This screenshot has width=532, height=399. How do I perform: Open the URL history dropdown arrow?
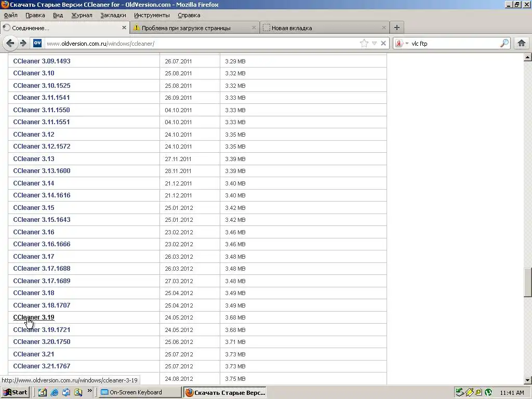point(374,43)
